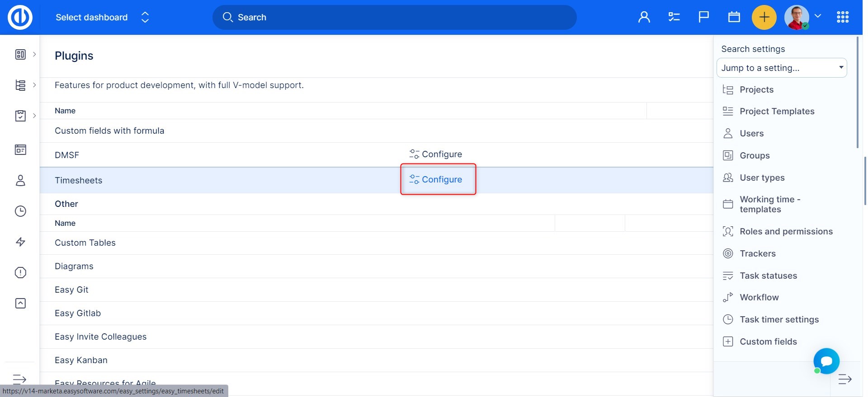868x397 pixels.
Task: Open the calendar icon in top bar
Action: [x=734, y=17]
